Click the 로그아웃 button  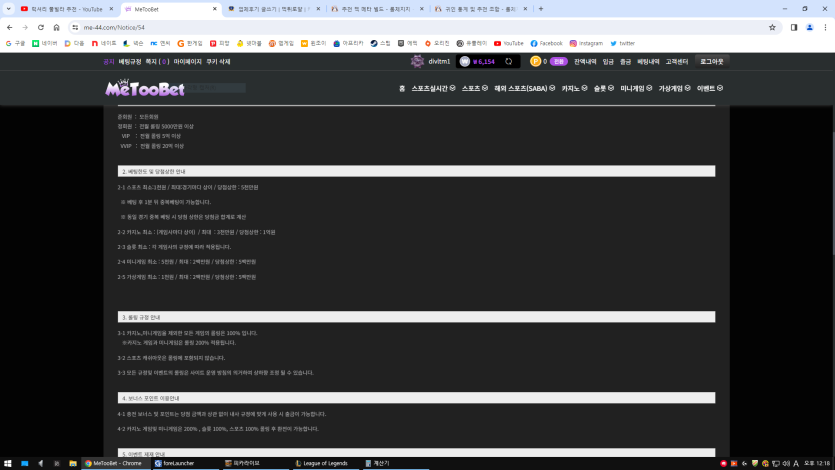pyautogui.click(x=712, y=61)
